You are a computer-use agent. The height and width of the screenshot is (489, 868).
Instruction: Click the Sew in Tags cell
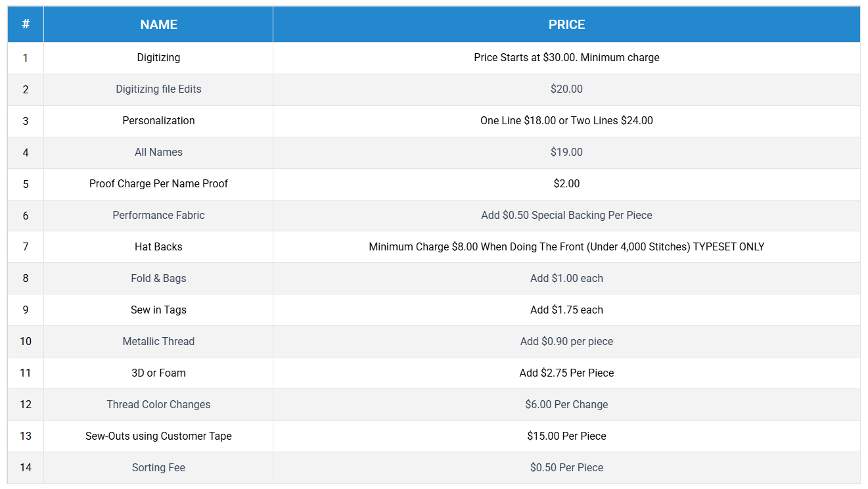(158, 310)
